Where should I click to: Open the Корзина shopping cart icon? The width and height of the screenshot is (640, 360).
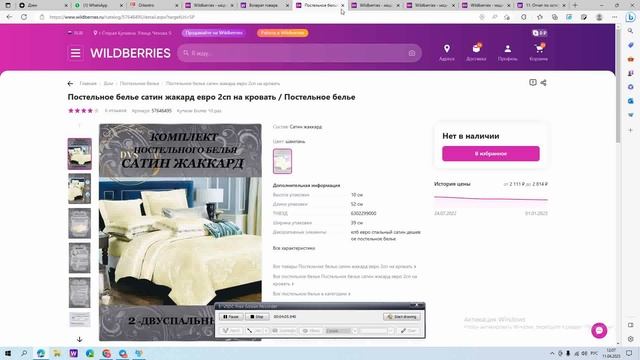(x=538, y=53)
